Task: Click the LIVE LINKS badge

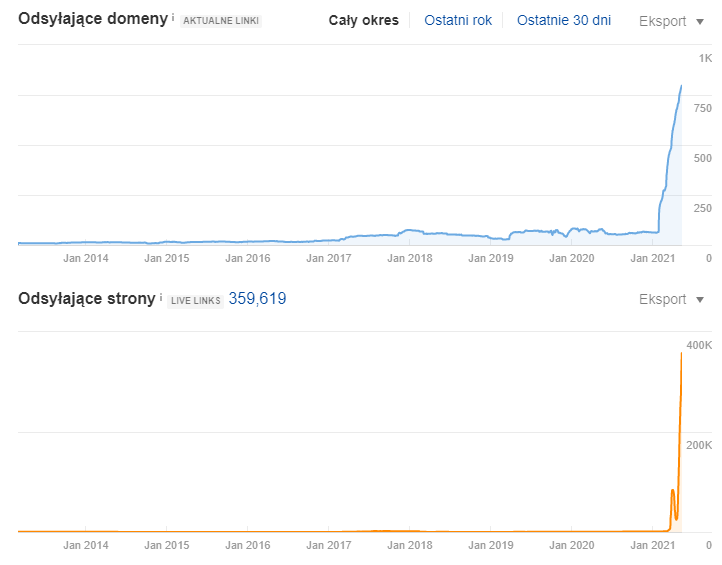Action: (x=196, y=300)
